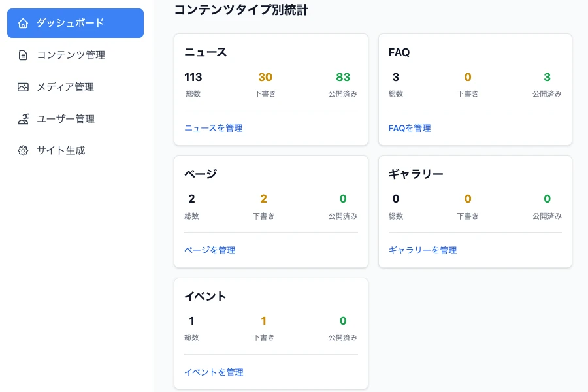Navigate to コンテンツ管理 in the sidebar
Screen dimensions: 588x392
pos(69,55)
